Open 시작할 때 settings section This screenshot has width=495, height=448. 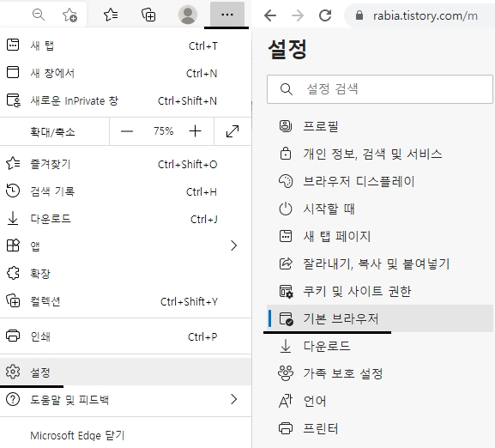click(380, 209)
